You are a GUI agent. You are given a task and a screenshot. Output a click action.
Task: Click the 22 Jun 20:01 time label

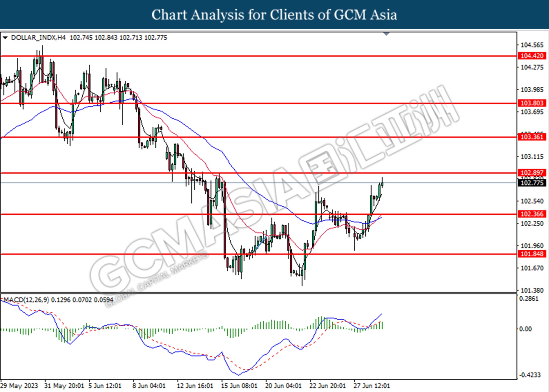[327, 386]
